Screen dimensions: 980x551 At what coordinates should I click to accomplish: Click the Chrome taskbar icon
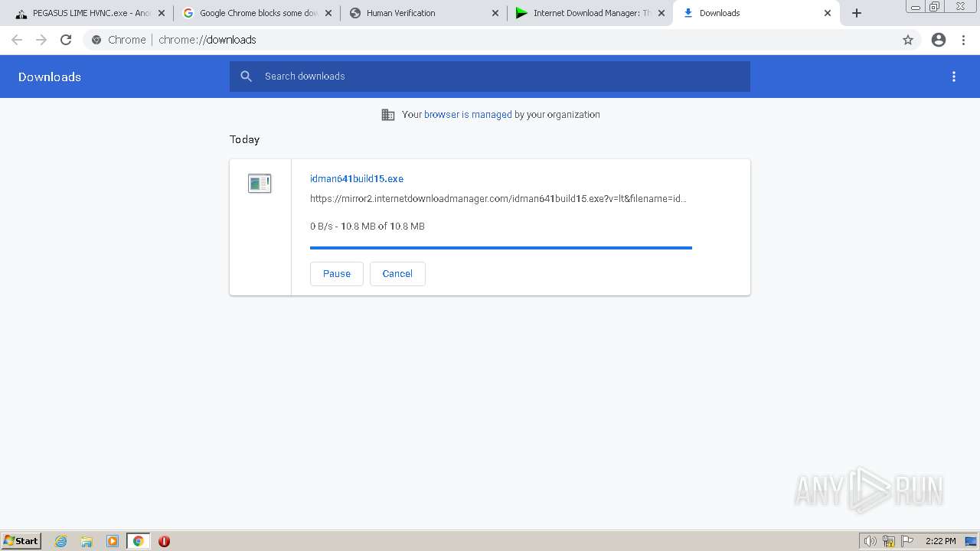139,541
